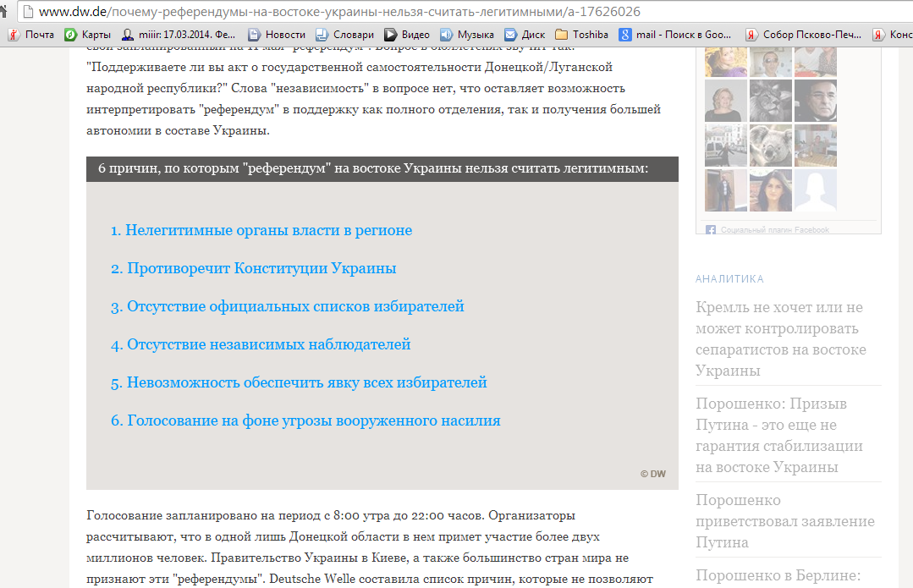
Task: Click the © DW credit text
Action: coord(652,474)
